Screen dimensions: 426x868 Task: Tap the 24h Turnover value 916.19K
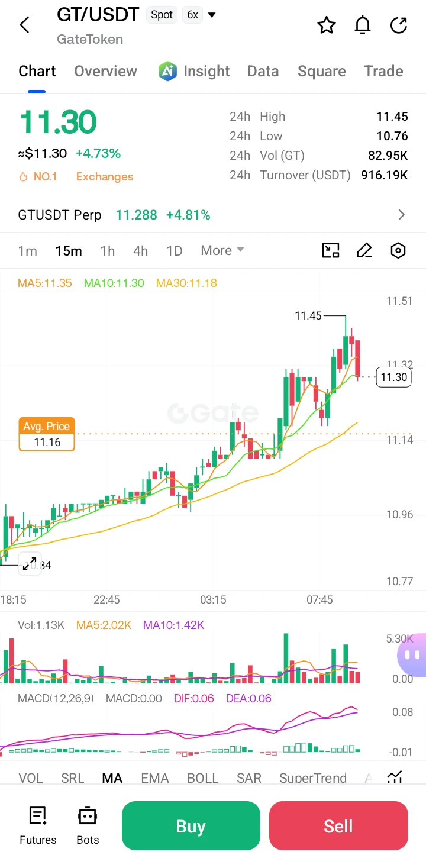tap(385, 175)
